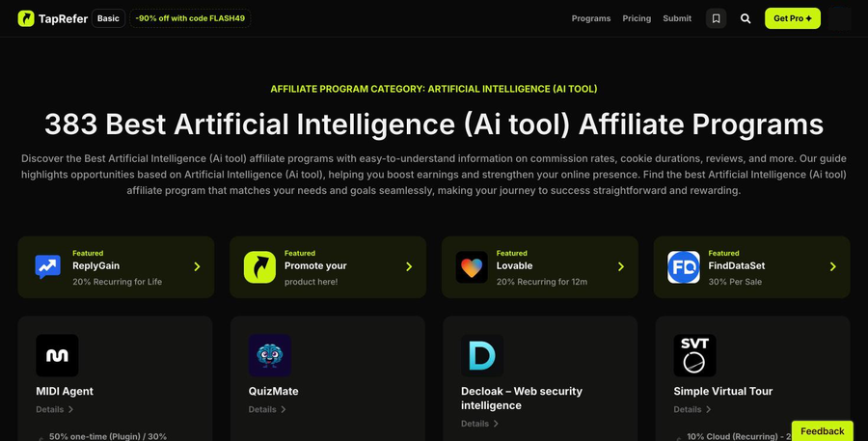The width and height of the screenshot is (868, 441).
Task: Open the bookmarks icon in header
Action: (x=716, y=18)
